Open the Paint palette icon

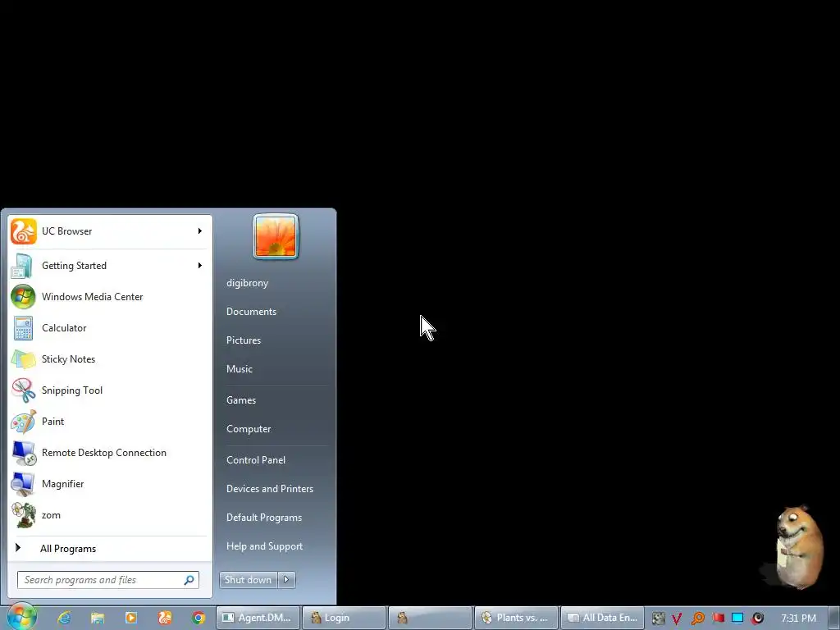pyautogui.click(x=23, y=422)
